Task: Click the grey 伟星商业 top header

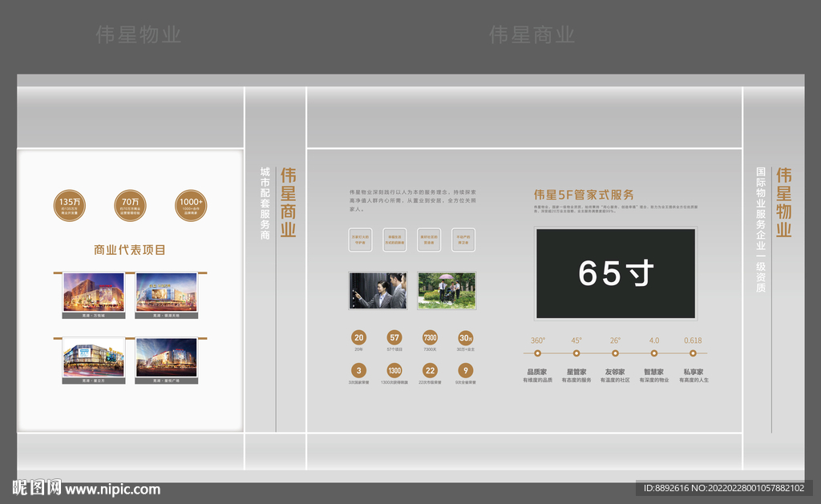Action: click(x=532, y=35)
